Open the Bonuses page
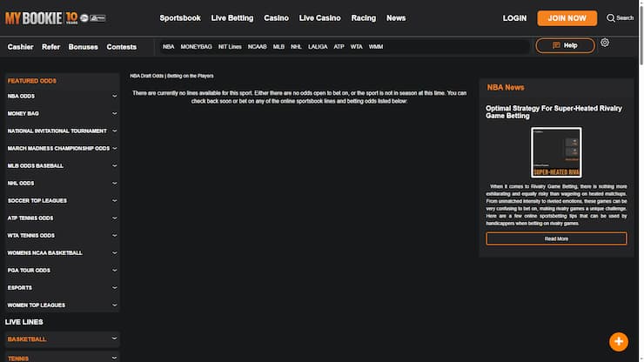Image resolution: width=644 pixels, height=362 pixels. click(x=83, y=47)
